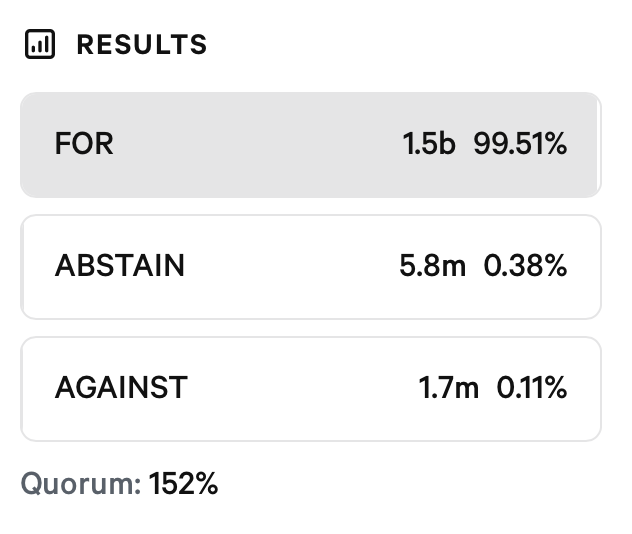Image resolution: width=632 pixels, height=534 pixels.
Task: Click the 1.7m vote count
Action: (x=449, y=388)
